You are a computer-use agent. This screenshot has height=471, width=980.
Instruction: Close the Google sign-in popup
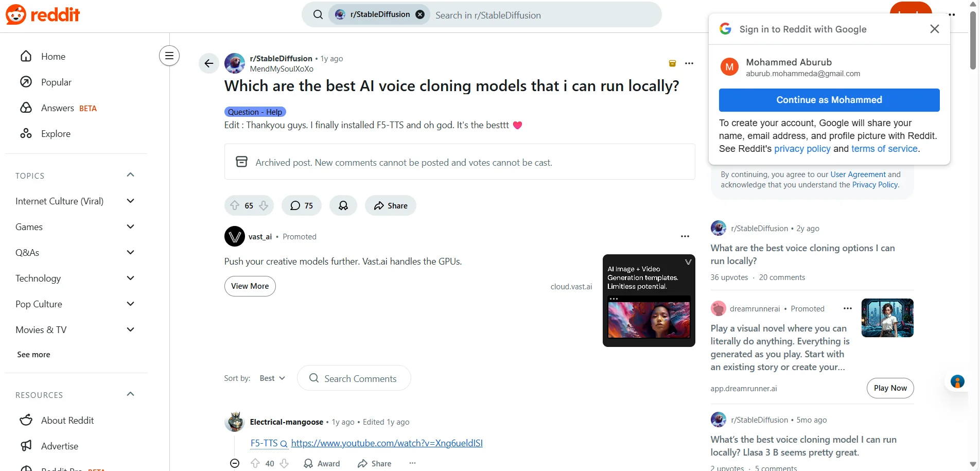935,29
